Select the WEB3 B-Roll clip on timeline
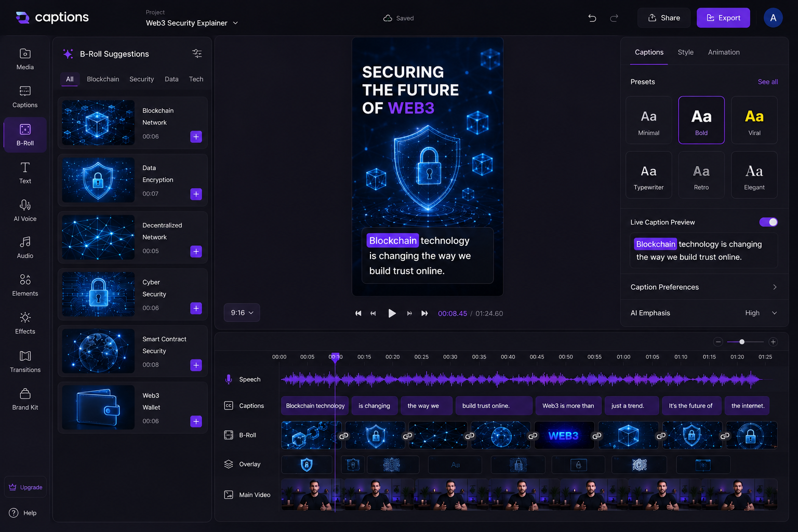This screenshot has width=798, height=532. pos(564,435)
